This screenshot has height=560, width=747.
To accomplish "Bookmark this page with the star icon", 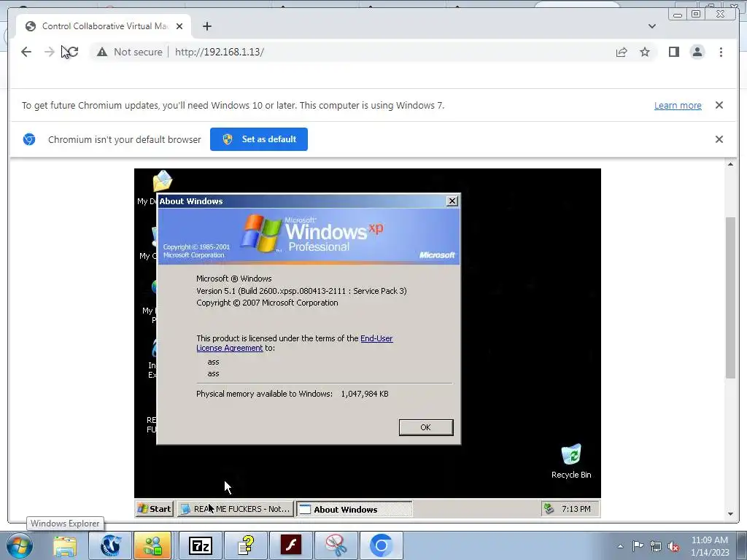I will [645, 52].
